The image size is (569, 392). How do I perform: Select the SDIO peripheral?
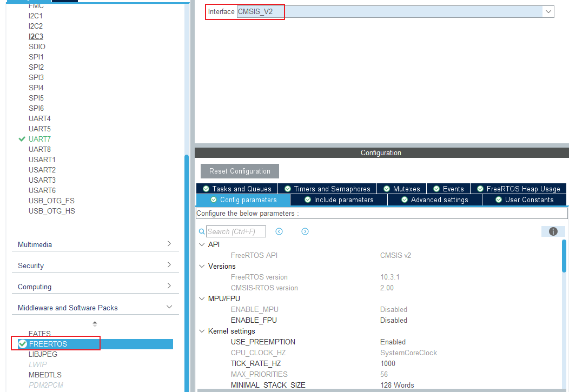tap(37, 47)
